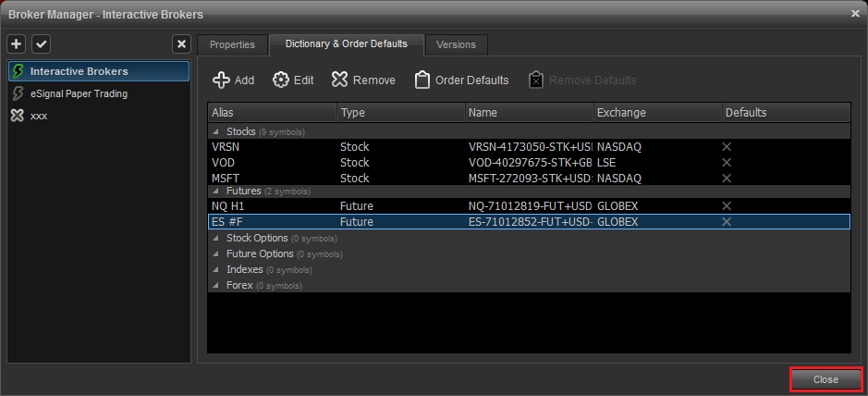This screenshot has width=868, height=396.
Task: Select the NQ H1 alias row
Action: pos(530,206)
